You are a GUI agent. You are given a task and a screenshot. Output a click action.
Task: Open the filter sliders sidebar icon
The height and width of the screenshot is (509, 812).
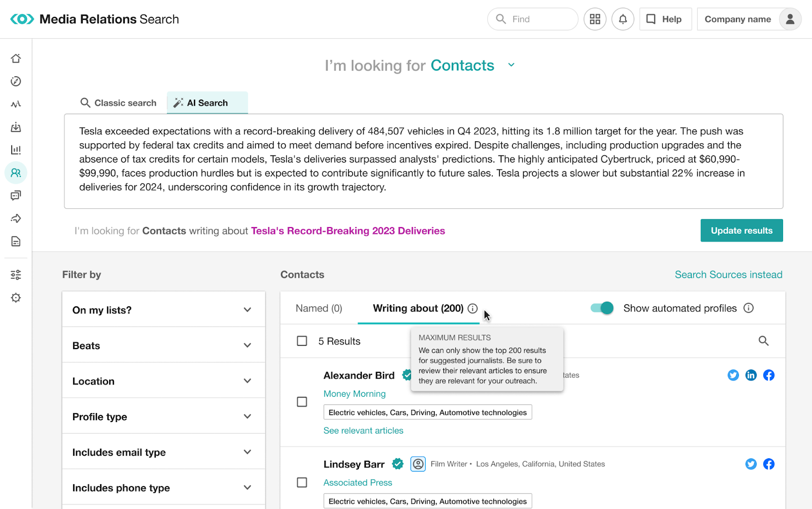point(16,275)
